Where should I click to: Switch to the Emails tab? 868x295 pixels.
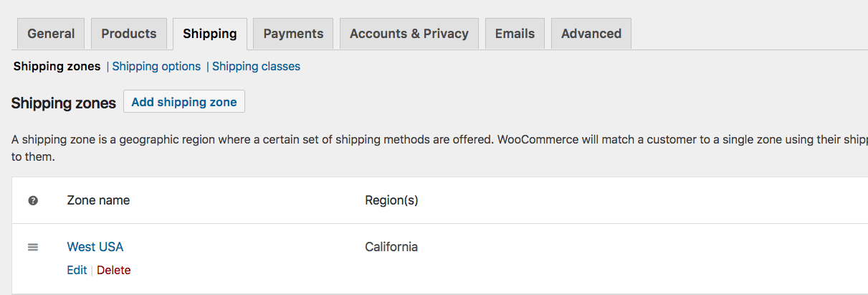click(x=515, y=34)
